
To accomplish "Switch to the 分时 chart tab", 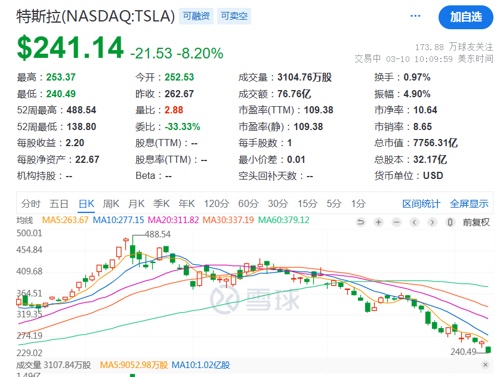I will [31, 204].
